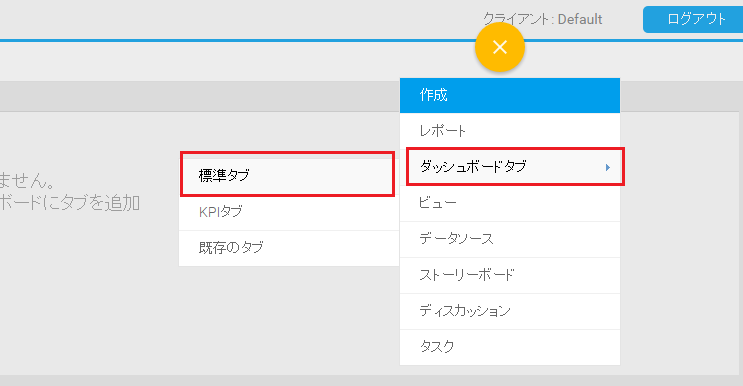Expand submenu arrow beside ダッシュボードタブ
The image size is (743, 386).
[x=607, y=167]
